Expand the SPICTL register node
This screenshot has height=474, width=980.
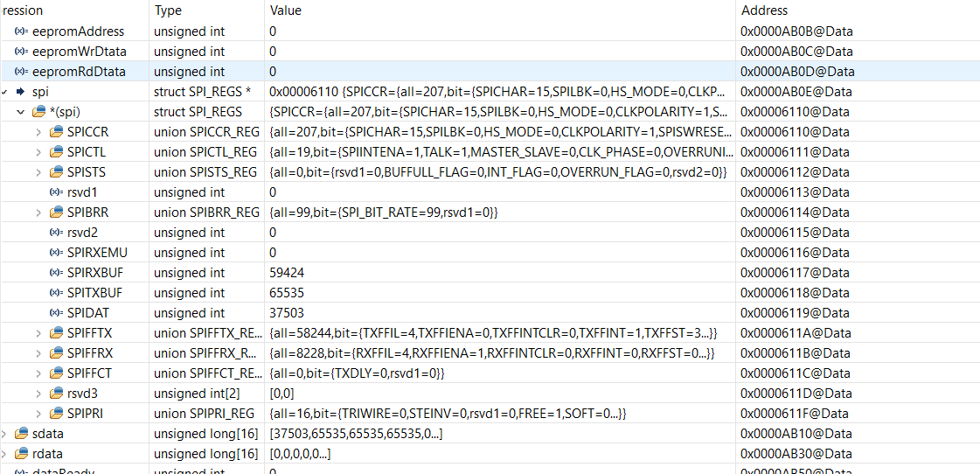[x=38, y=152]
